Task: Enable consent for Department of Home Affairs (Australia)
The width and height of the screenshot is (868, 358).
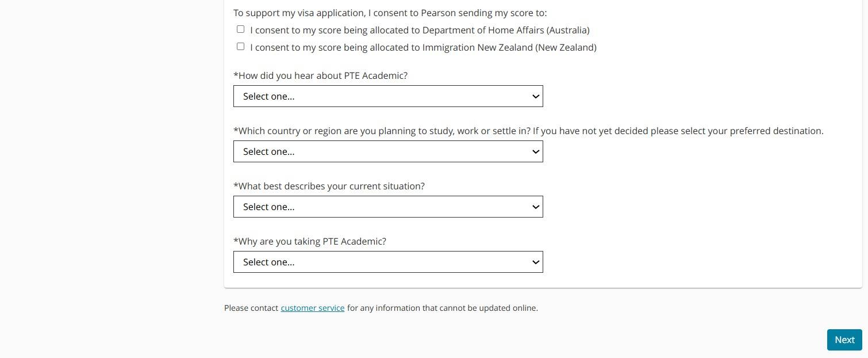Action: click(x=240, y=29)
